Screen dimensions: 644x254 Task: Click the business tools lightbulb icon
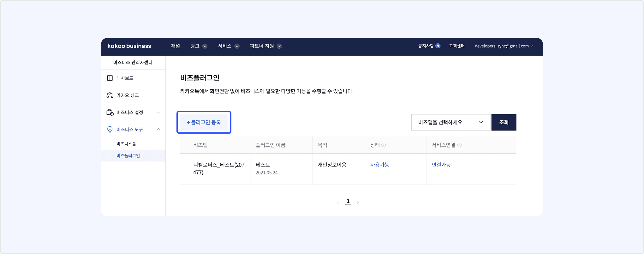click(x=110, y=130)
